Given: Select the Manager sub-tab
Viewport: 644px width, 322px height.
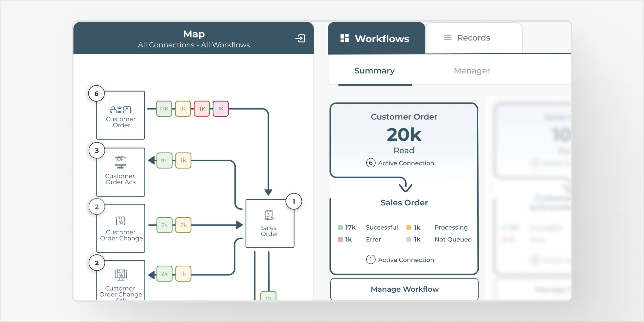Looking at the screenshot, I should (x=472, y=71).
